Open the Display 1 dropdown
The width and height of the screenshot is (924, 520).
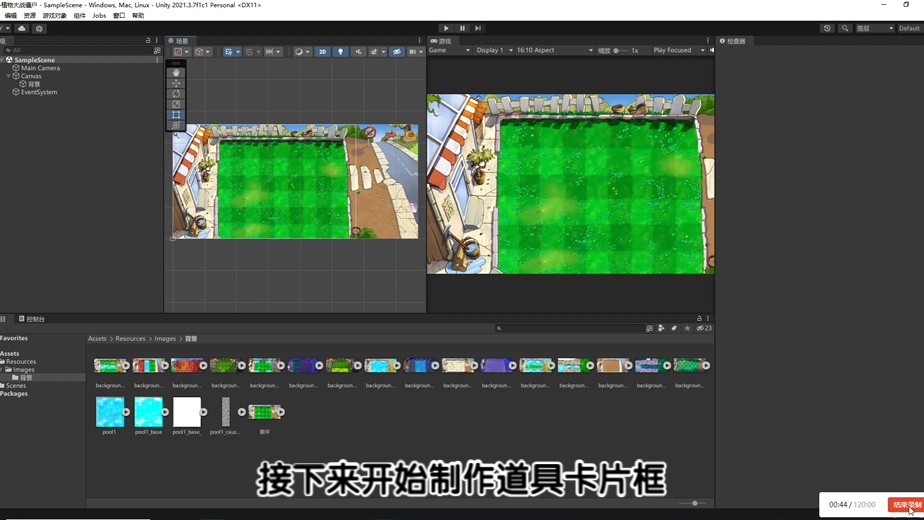click(494, 50)
